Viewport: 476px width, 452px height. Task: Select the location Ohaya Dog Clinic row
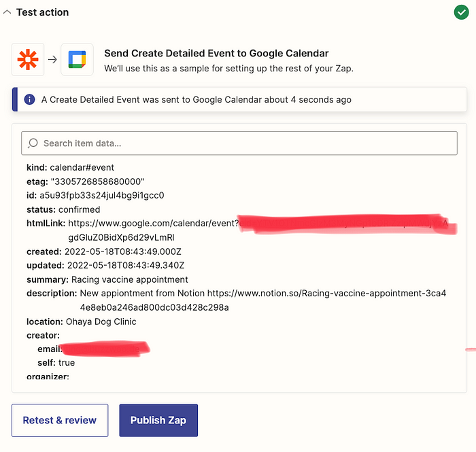click(x=82, y=321)
